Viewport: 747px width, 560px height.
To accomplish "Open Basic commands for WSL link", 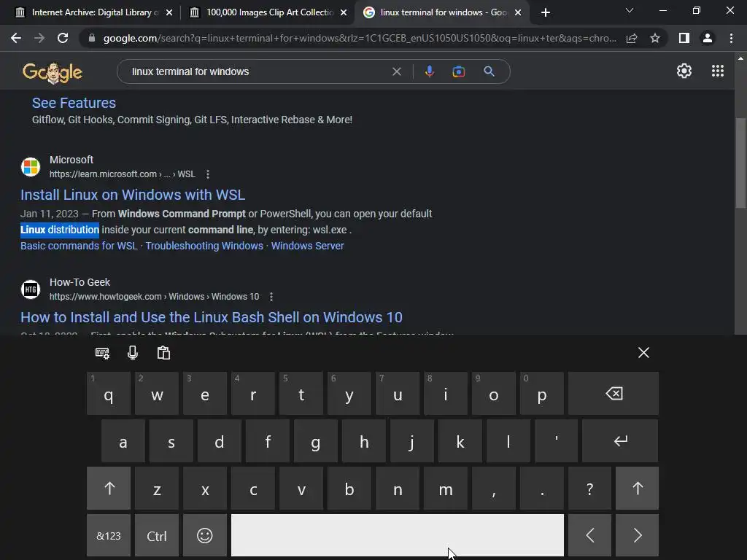I will pyautogui.click(x=79, y=246).
